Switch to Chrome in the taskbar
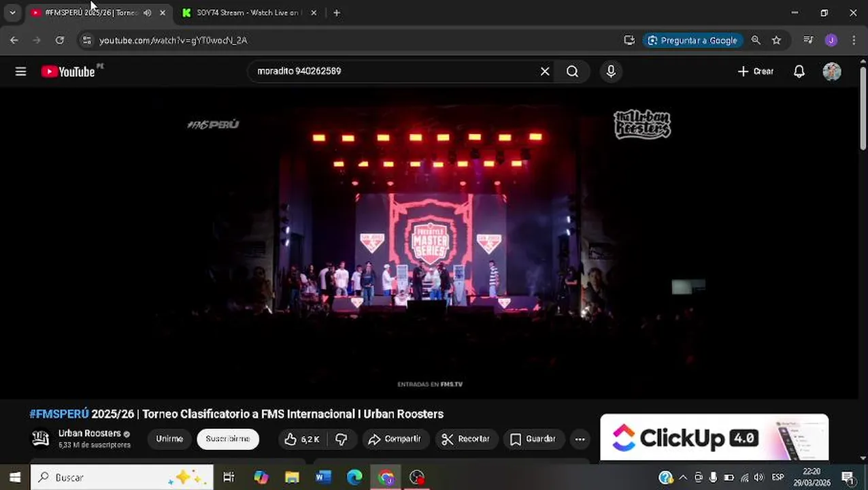This screenshot has height=490, width=868. [386, 477]
